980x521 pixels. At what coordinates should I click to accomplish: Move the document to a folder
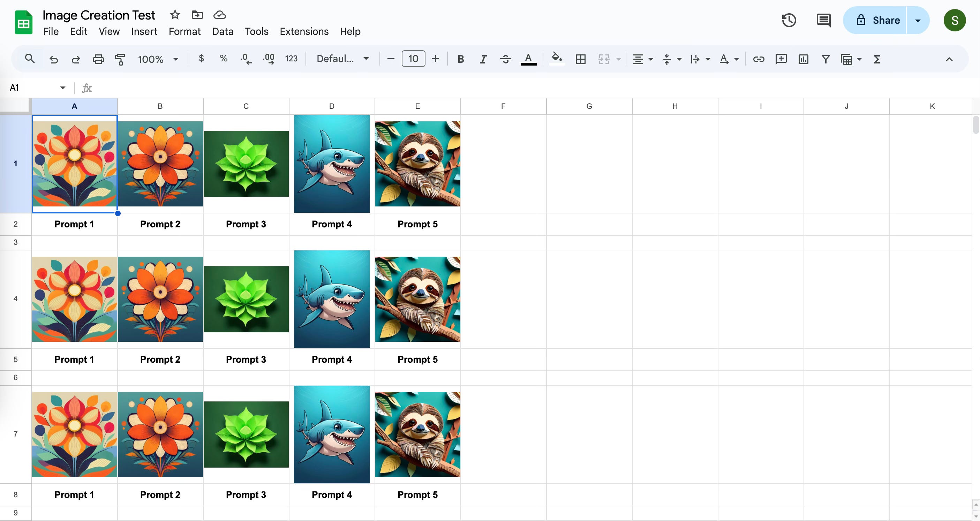pyautogui.click(x=197, y=15)
